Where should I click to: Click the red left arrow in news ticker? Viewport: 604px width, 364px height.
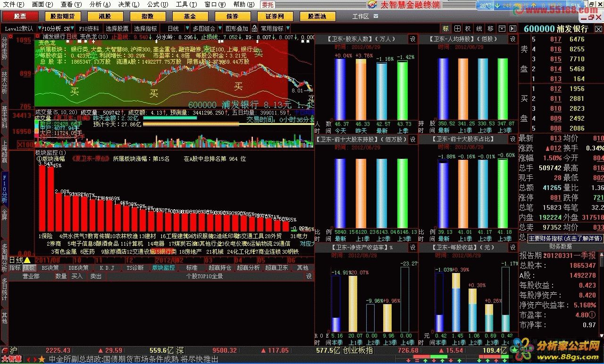[28, 360]
